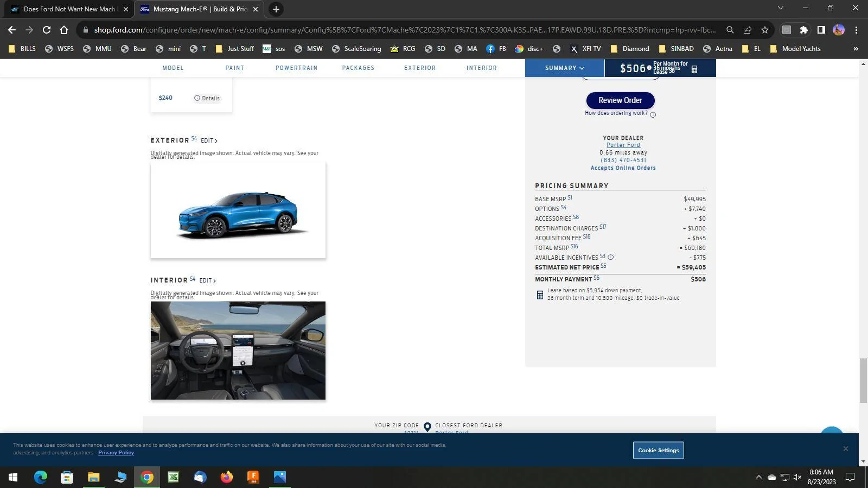Viewport: 868px width, 488px height.
Task: Go to the Model step
Action: 173,68
